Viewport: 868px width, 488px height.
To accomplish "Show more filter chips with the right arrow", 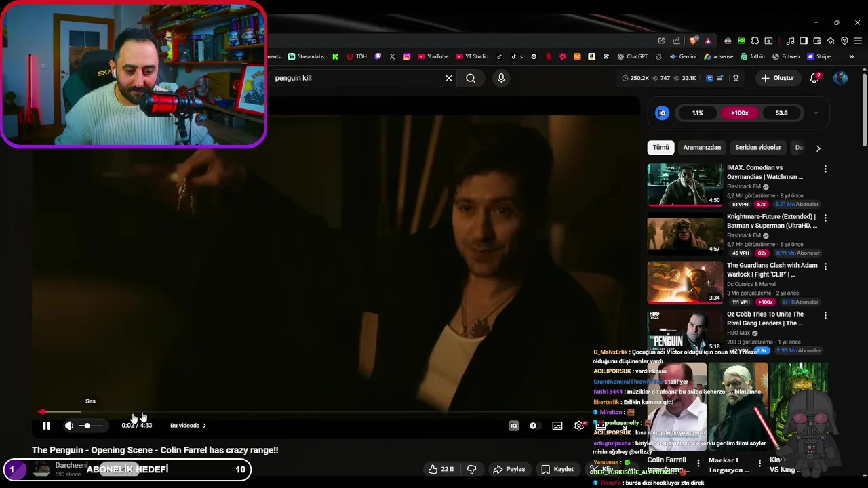I will tap(818, 148).
